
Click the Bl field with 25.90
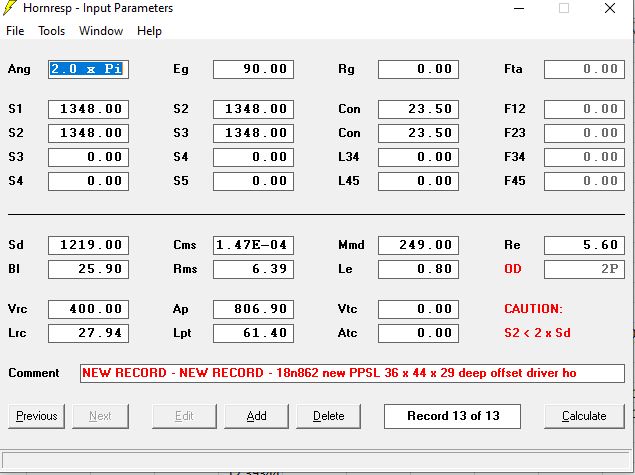(x=88, y=269)
